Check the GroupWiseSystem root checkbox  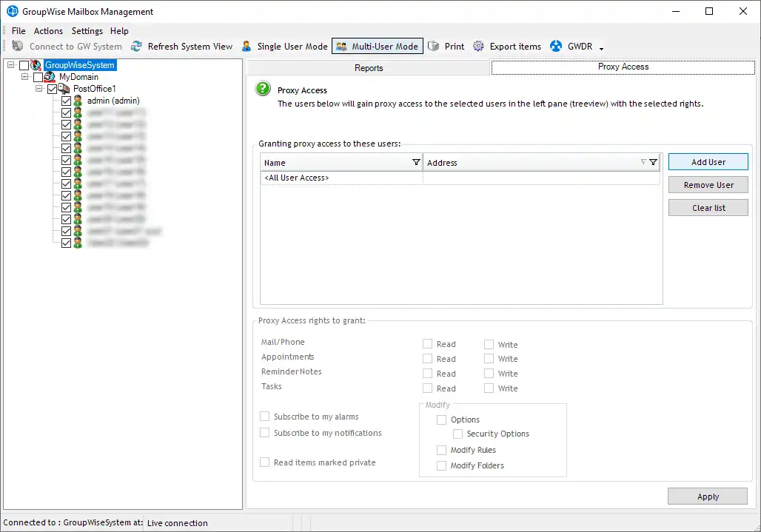pyautogui.click(x=24, y=65)
